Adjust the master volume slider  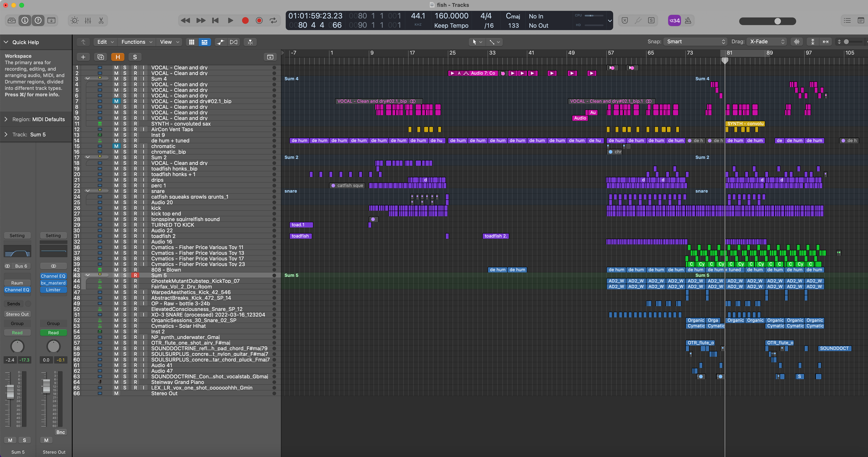(768, 21)
